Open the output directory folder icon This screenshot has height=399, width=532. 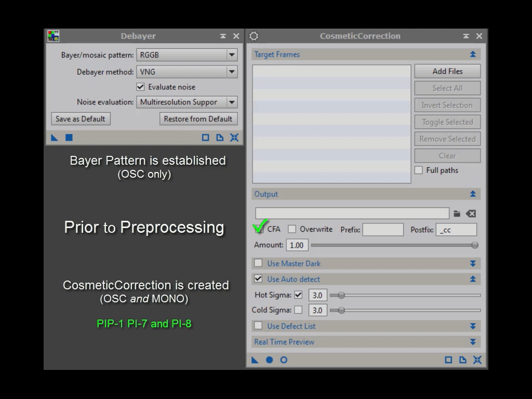point(457,214)
